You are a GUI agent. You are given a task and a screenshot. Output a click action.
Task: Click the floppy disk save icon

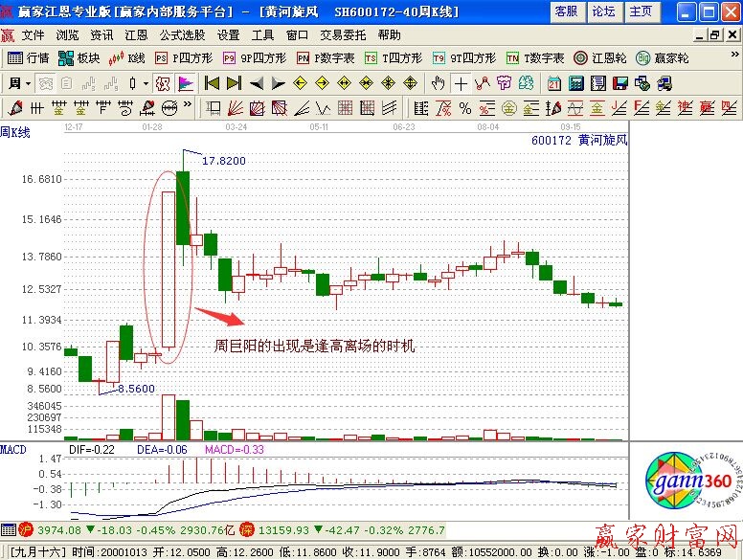619,83
